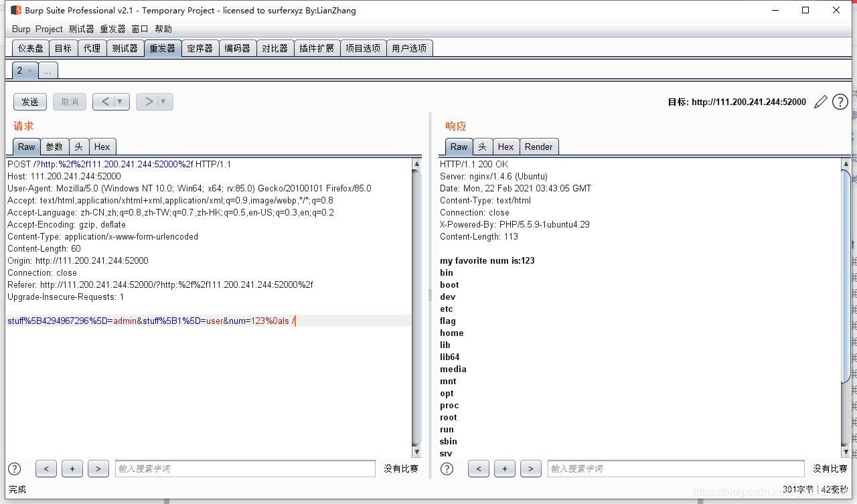
Task: Select the request Hex tab
Action: pyautogui.click(x=102, y=147)
